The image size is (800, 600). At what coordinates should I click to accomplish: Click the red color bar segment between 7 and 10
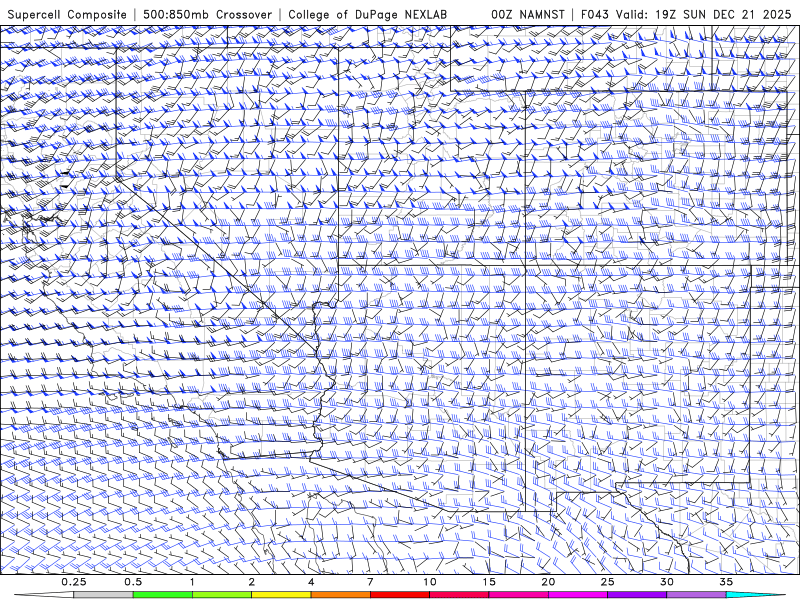tap(400, 595)
